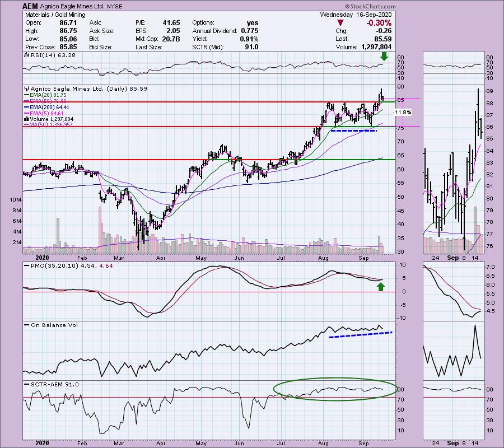Click the EMA(20) green legend swatch

27,95
